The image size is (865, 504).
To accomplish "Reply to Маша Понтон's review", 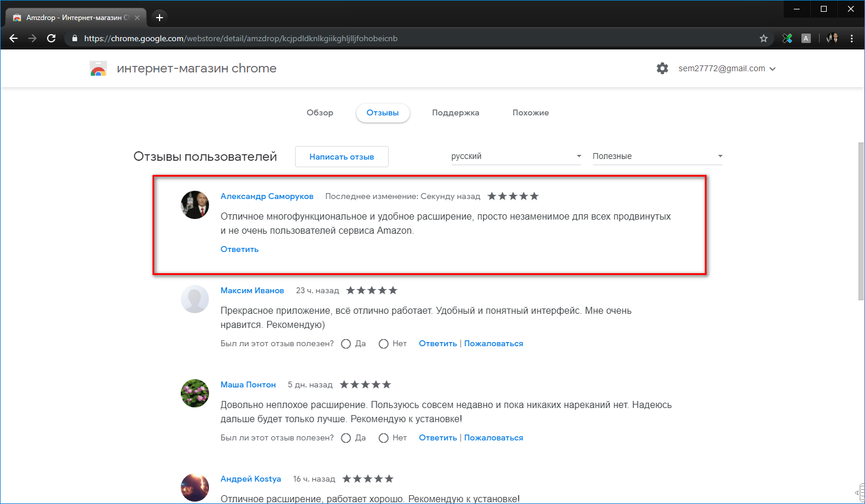I will (x=438, y=437).
